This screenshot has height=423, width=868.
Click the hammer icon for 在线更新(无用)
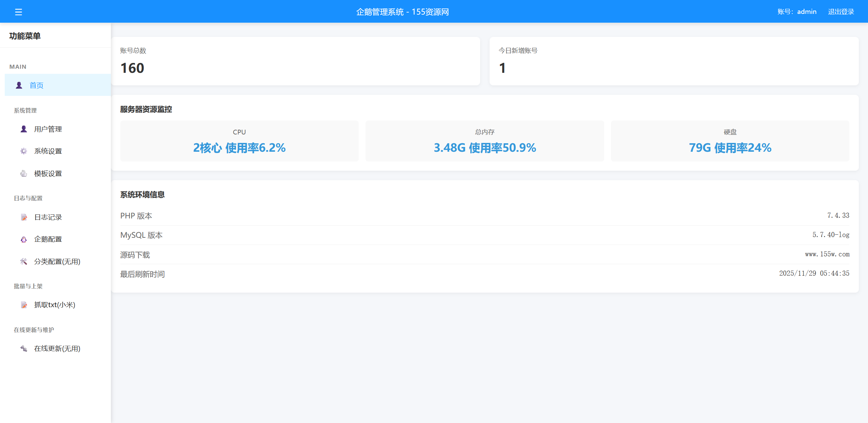click(23, 348)
